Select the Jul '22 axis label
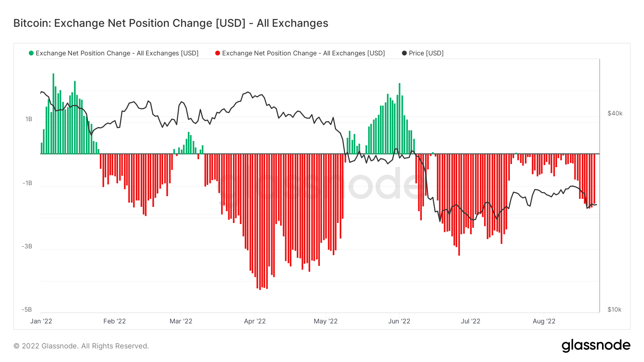 pyautogui.click(x=470, y=321)
